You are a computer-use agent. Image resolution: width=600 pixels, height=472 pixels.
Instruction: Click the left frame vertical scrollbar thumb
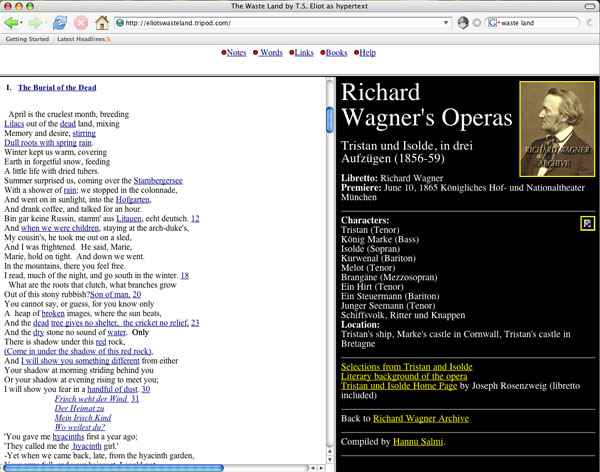click(329, 120)
